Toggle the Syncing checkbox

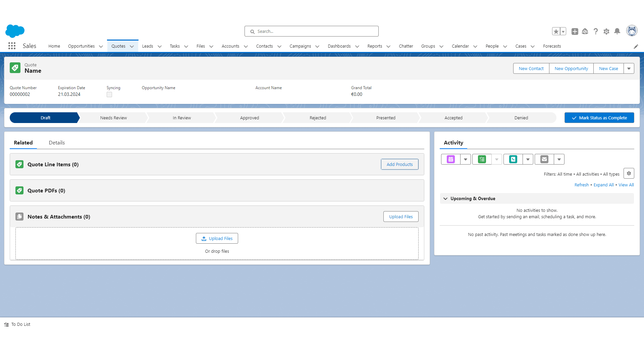[x=109, y=95]
